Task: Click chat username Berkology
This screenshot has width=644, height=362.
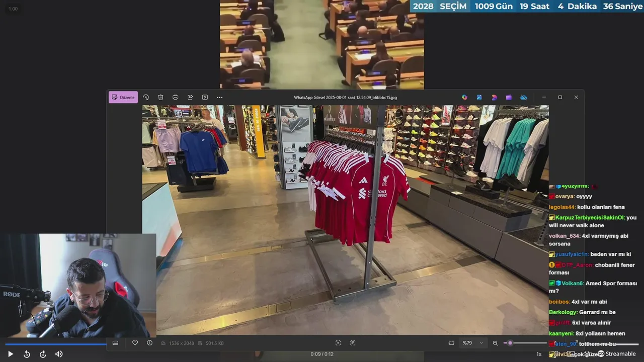Action: pyautogui.click(x=563, y=312)
